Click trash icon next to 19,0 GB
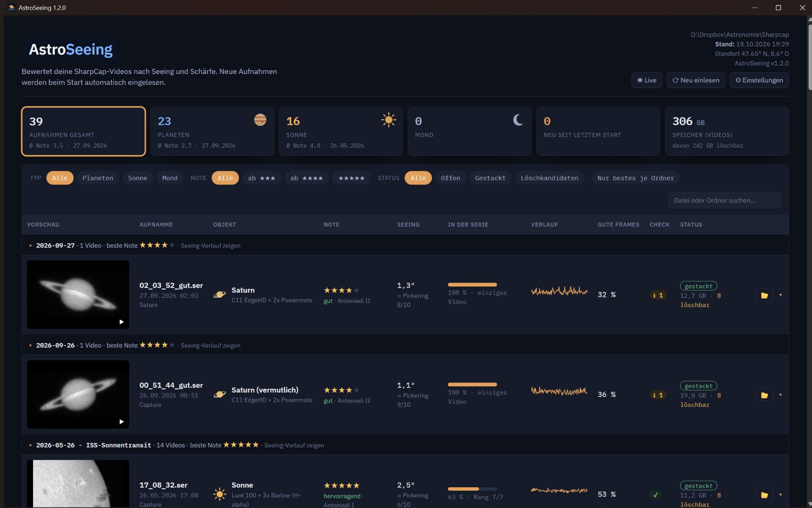The width and height of the screenshot is (812, 508). [x=719, y=395]
